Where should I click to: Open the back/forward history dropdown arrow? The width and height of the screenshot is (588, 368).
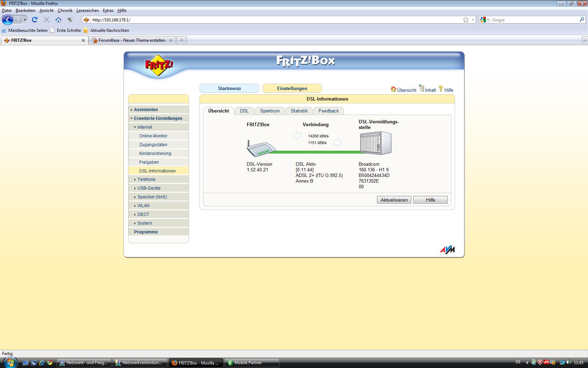click(25, 20)
